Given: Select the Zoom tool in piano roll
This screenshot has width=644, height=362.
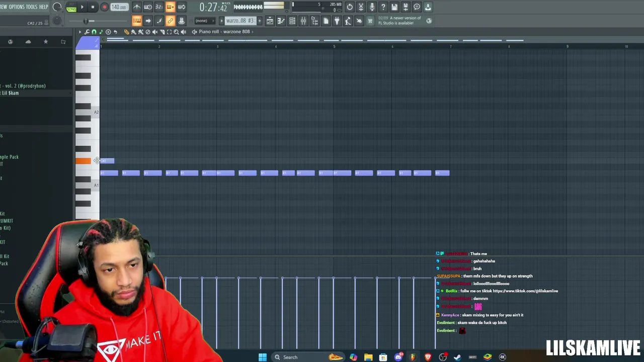Looking at the screenshot, I should click(x=176, y=32).
